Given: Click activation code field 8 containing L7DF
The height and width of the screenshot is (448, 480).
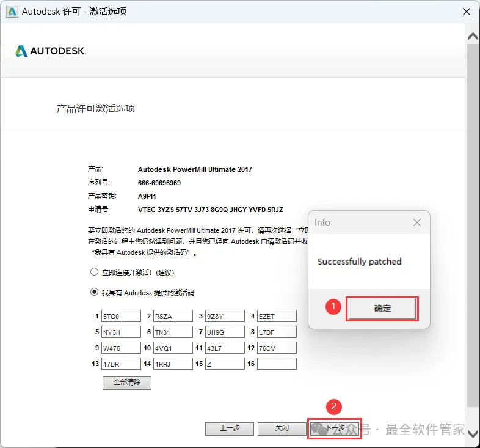Looking at the screenshot, I should (277, 332).
